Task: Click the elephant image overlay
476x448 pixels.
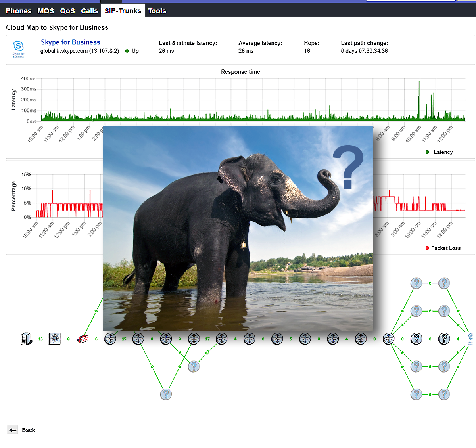Action: (x=238, y=228)
